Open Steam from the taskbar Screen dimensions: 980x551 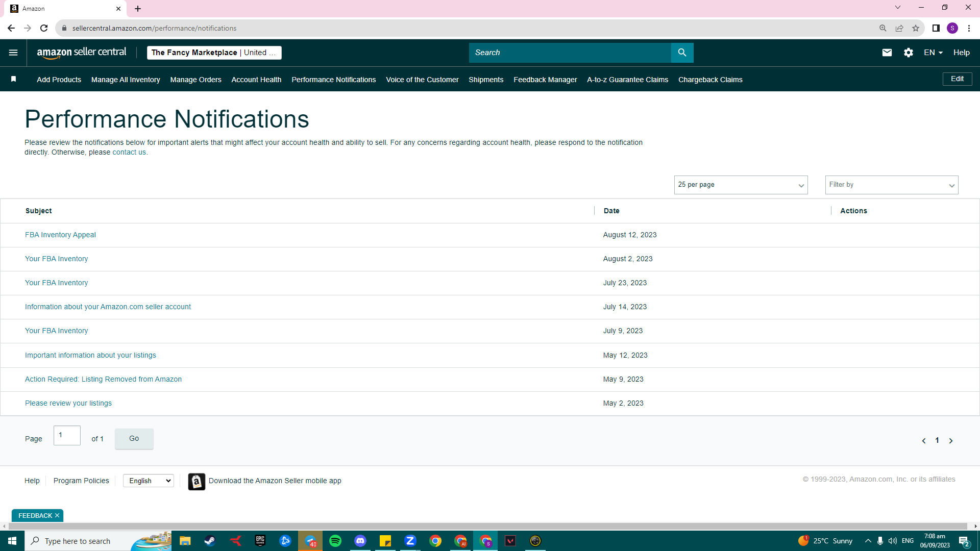(210, 541)
